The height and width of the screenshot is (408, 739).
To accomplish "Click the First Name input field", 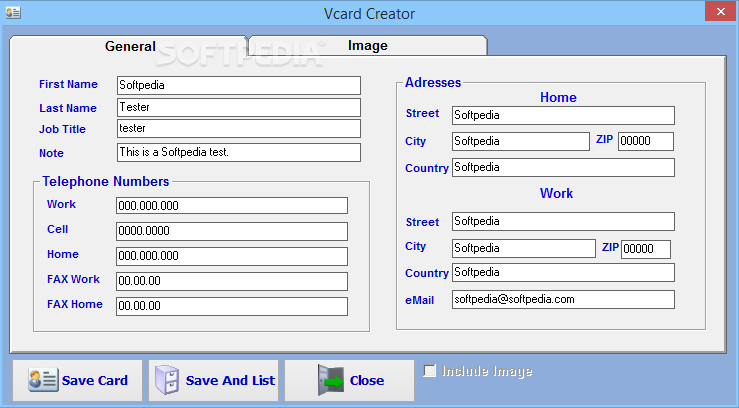I will [x=238, y=85].
